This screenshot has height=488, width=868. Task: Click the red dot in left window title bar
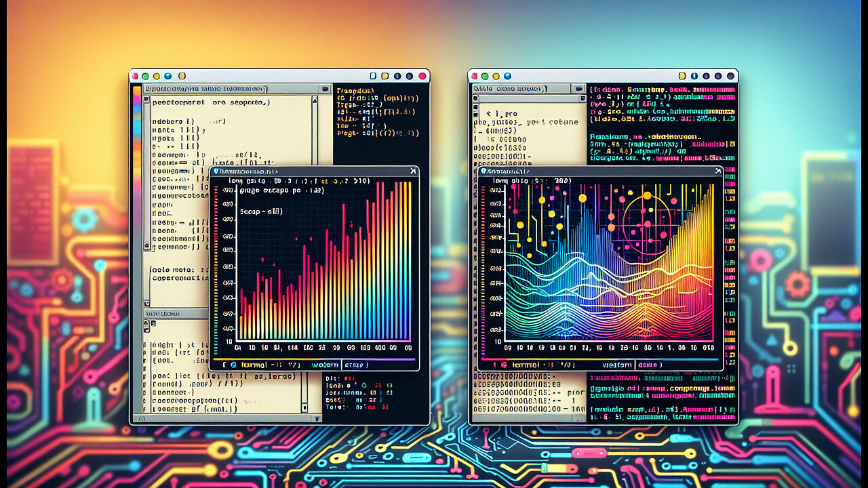click(135, 76)
